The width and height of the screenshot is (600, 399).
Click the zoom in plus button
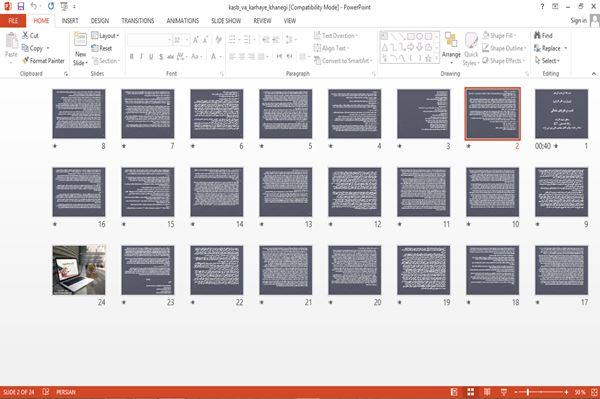coord(566,392)
